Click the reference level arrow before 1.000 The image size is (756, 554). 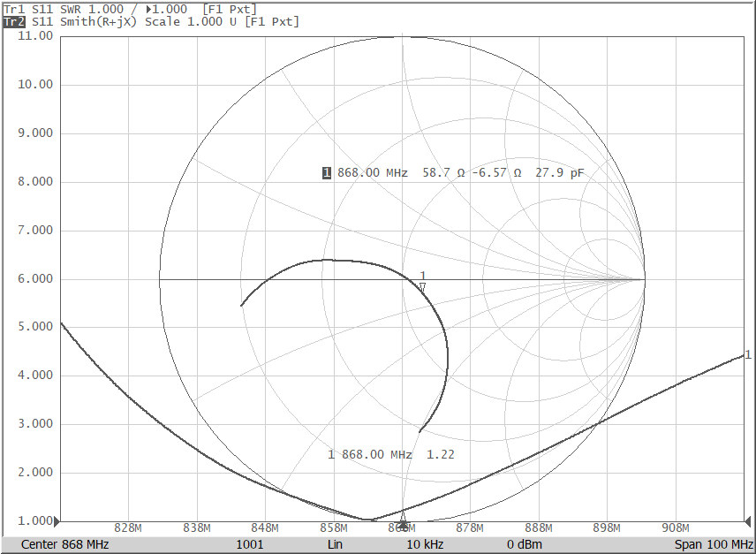[x=148, y=8]
